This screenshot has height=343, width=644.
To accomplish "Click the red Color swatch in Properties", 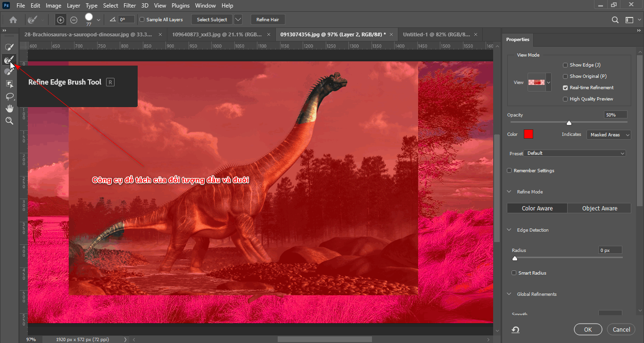I will tap(528, 134).
